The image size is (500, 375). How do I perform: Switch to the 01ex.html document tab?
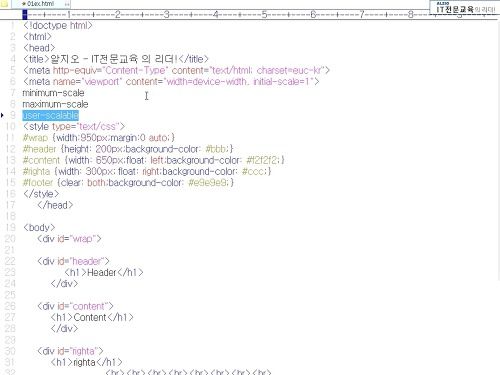(41, 4)
